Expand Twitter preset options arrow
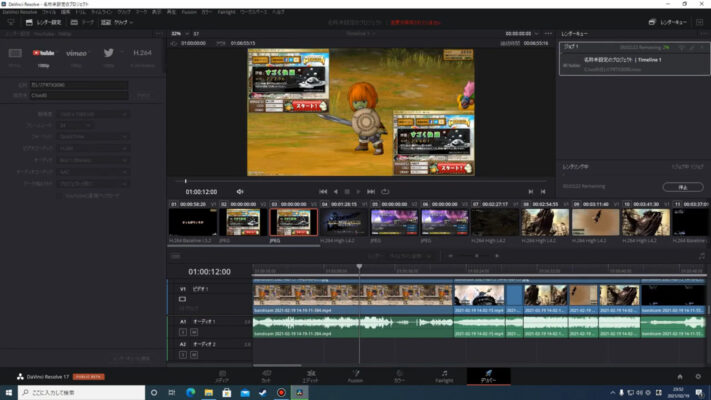 pos(122,53)
